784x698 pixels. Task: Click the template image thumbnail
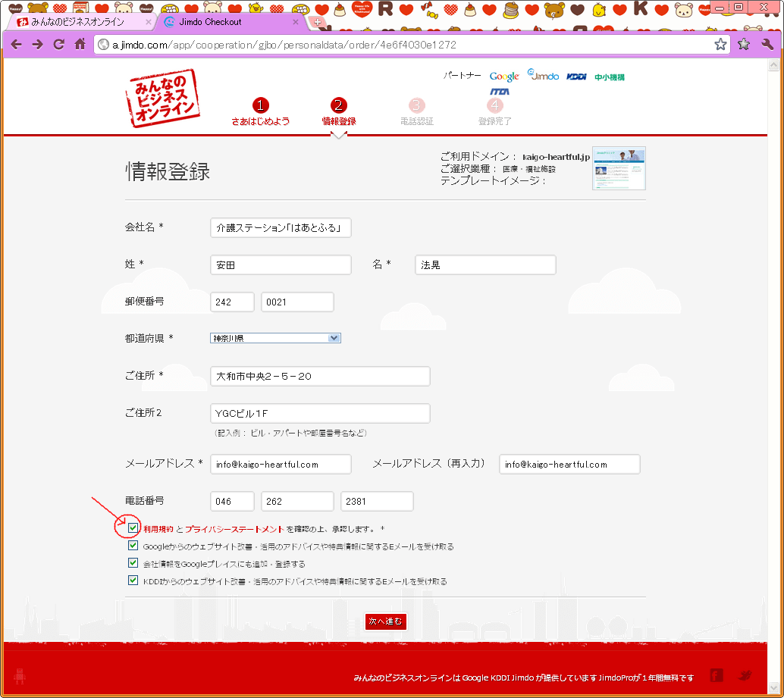coord(619,168)
